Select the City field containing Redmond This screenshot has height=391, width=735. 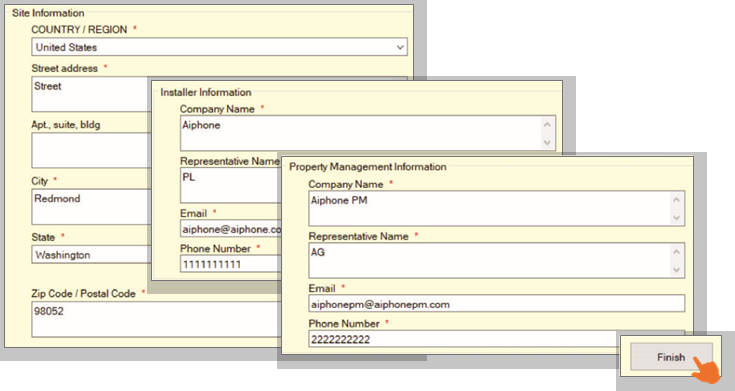pos(89,207)
